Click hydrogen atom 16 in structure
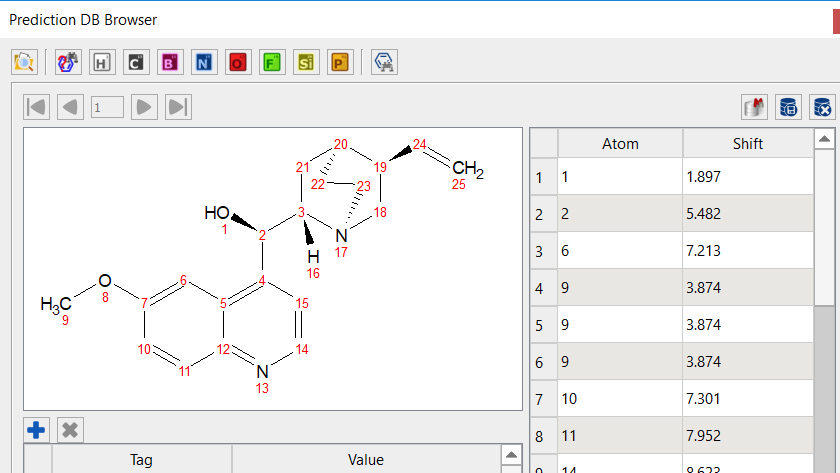Screen dimensions: 840x473 coord(313,257)
